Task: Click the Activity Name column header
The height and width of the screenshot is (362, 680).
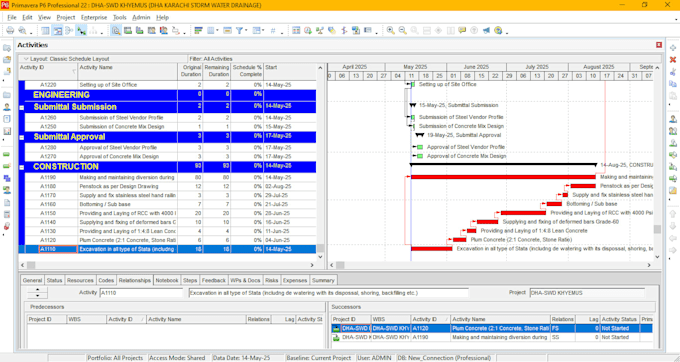Action: 128,71
